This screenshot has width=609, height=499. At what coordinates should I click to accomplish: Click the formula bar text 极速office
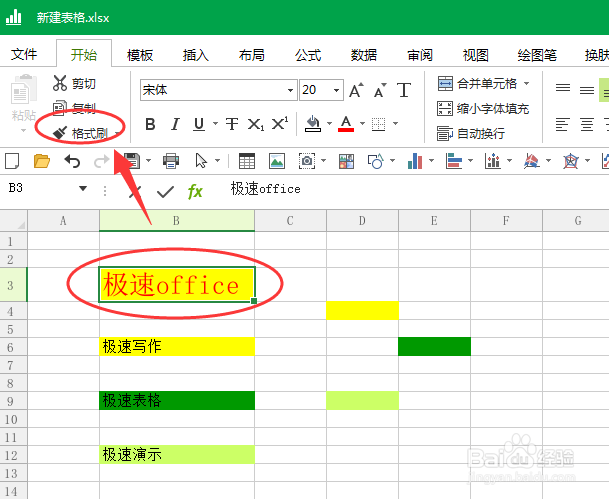266,189
